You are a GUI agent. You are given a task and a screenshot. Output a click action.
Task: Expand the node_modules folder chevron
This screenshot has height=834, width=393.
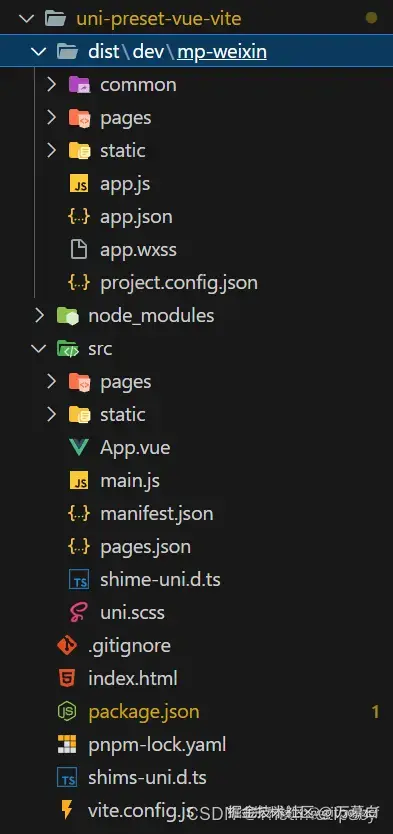(x=39, y=315)
